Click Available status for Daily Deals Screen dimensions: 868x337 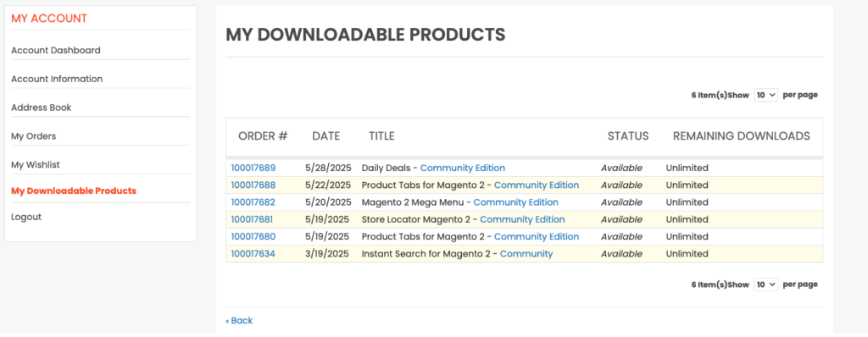[x=621, y=168]
